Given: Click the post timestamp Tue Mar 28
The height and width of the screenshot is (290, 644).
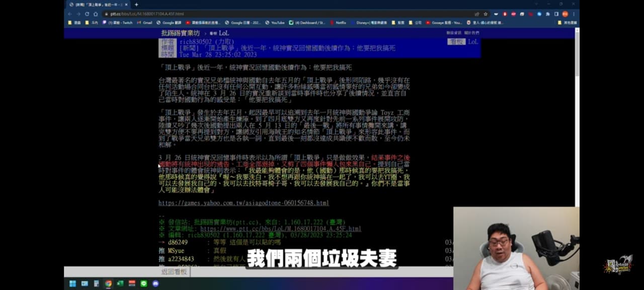Looking at the screenshot, I should pyautogui.click(x=218, y=54).
